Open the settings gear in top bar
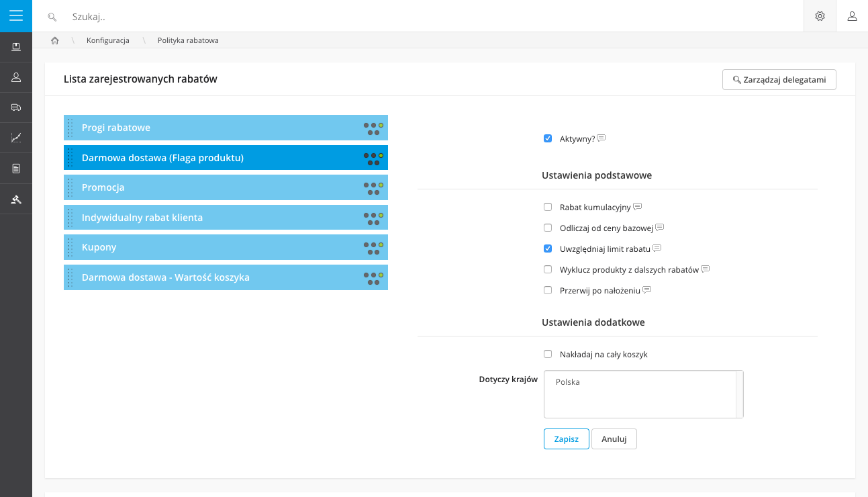The height and width of the screenshot is (497, 868). point(820,16)
